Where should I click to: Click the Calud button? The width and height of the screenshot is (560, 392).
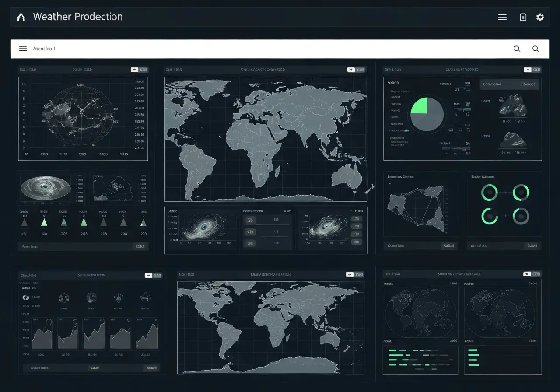(x=449, y=246)
